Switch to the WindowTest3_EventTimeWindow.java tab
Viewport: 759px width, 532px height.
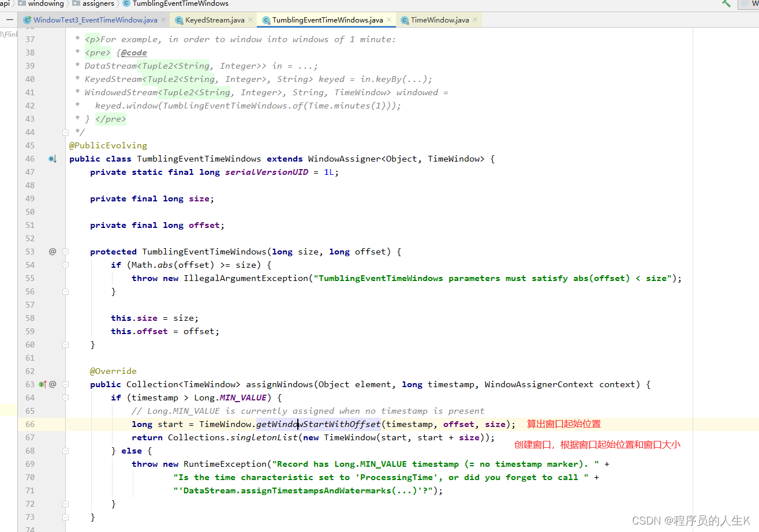95,20
